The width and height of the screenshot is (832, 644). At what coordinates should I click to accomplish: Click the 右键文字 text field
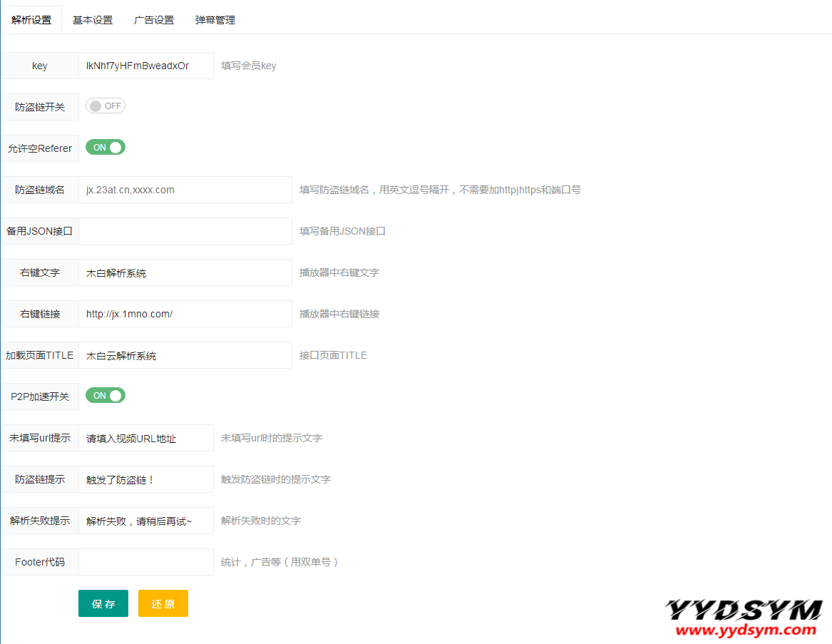coord(185,272)
